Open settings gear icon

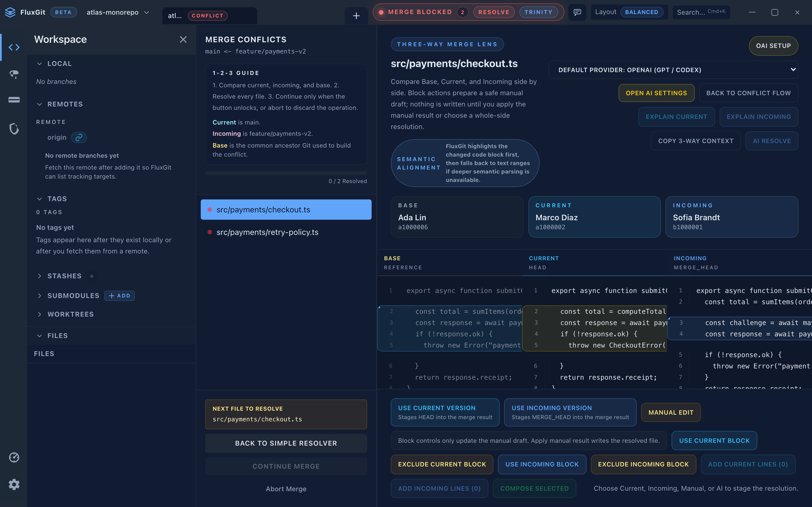(14, 484)
